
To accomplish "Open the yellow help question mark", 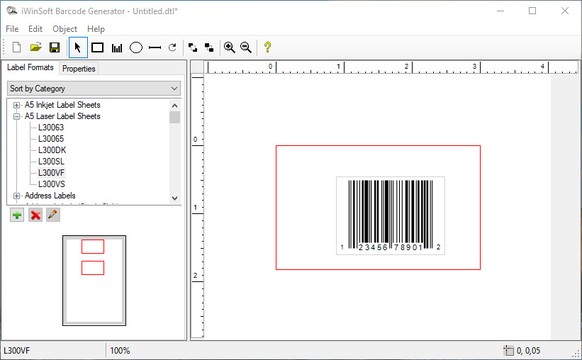I will [267, 47].
